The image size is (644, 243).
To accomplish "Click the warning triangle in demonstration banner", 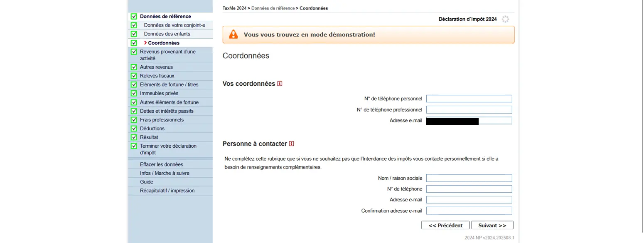I will pyautogui.click(x=233, y=35).
